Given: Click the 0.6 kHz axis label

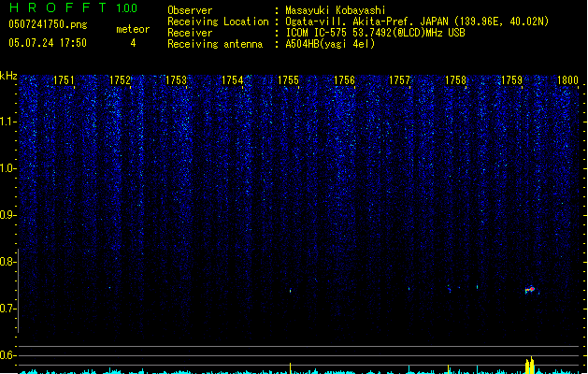Looking at the screenshot, I should [x=7, y=355].
